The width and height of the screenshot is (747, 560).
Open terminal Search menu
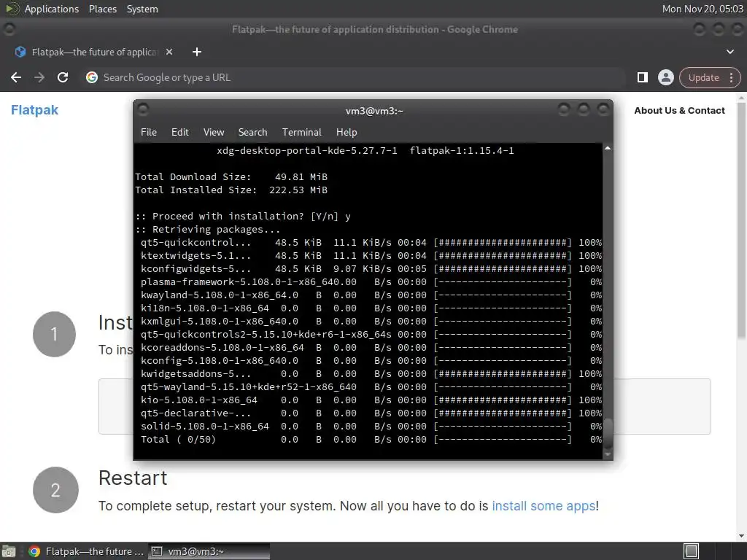click(252, 133)
